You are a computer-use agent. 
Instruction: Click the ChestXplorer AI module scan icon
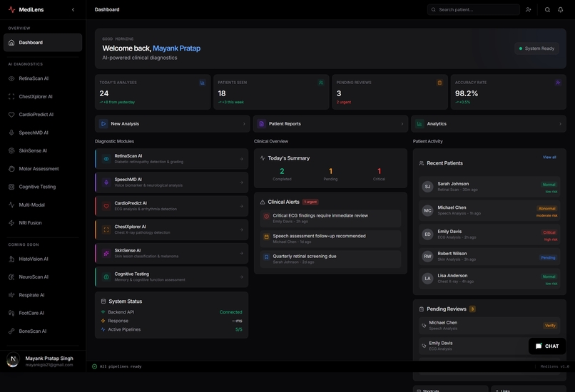coord(106,229)
